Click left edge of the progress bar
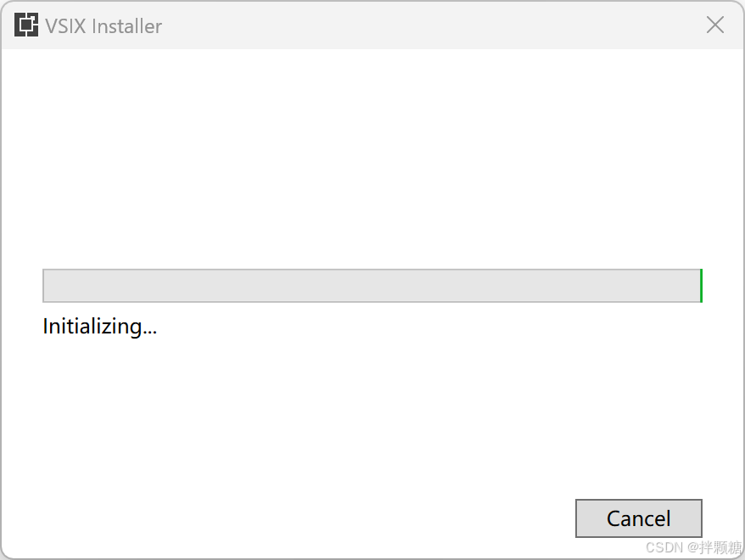The width and height of the screenshot is (745, 560). coord(47,286)
